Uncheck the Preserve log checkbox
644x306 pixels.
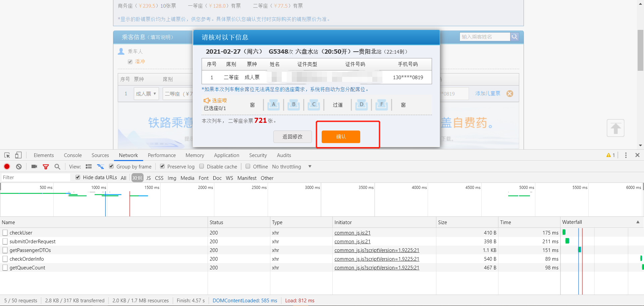(162, 166)
